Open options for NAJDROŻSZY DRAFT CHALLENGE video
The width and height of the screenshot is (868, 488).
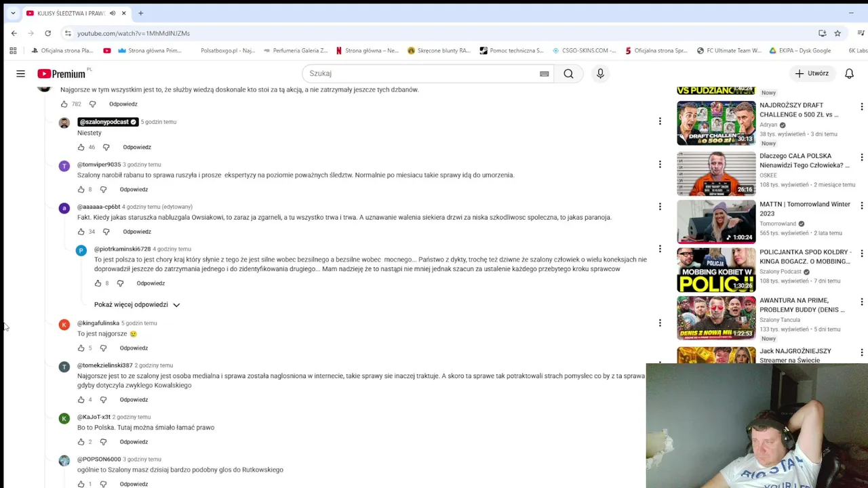(861, 107)
